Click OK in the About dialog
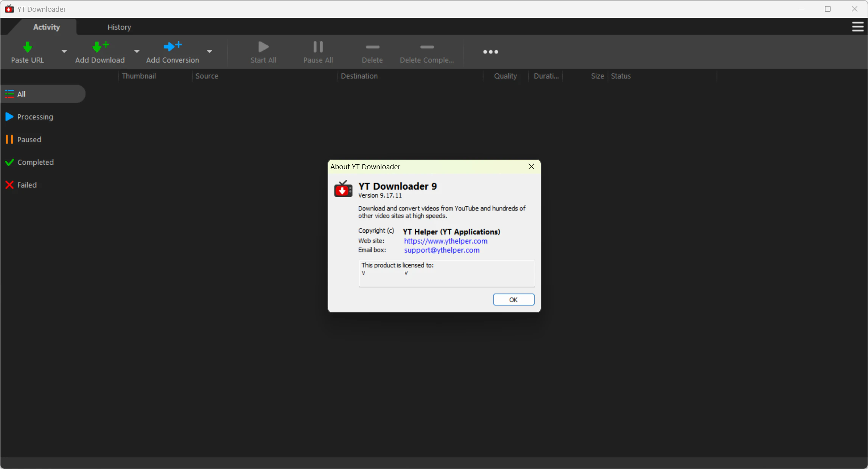Viewport: 868px width, 469px height. (x=513, y=299)
